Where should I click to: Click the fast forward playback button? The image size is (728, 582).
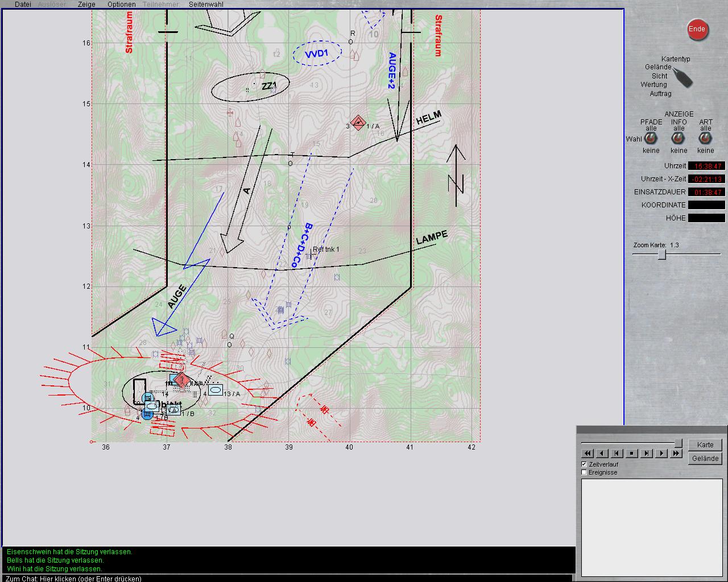coord(676,454)
